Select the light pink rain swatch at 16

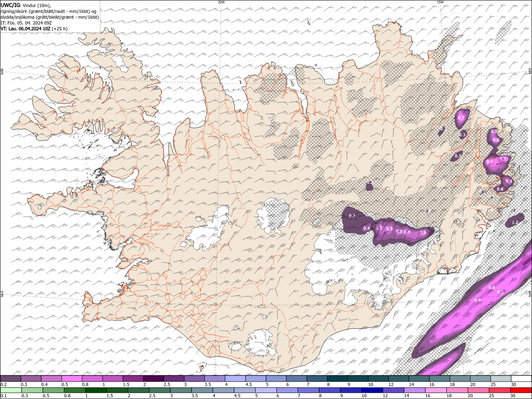[436, 390]
